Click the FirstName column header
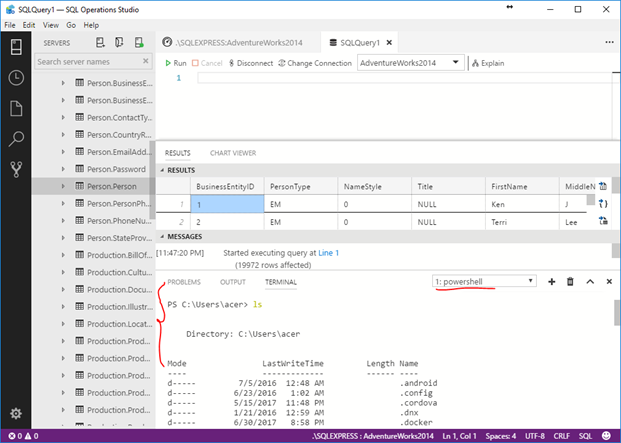The width and height of the screenshot is (621, 443). 522,186
